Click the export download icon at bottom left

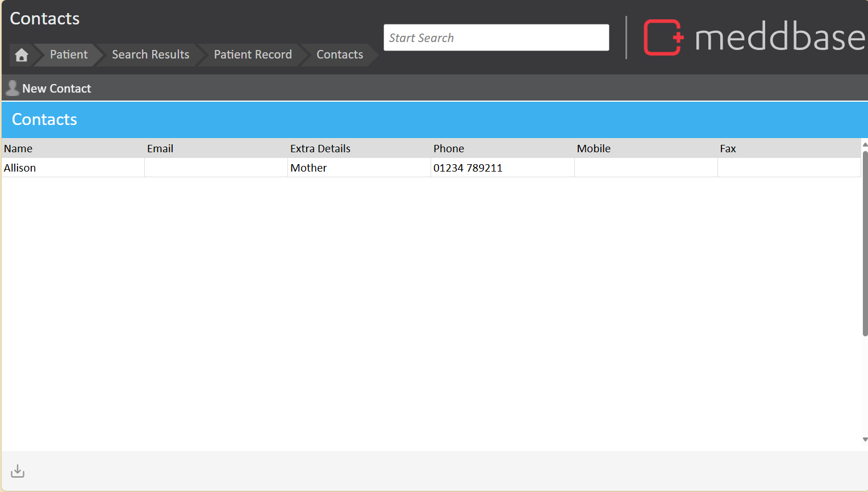click(x=18, y=471)
